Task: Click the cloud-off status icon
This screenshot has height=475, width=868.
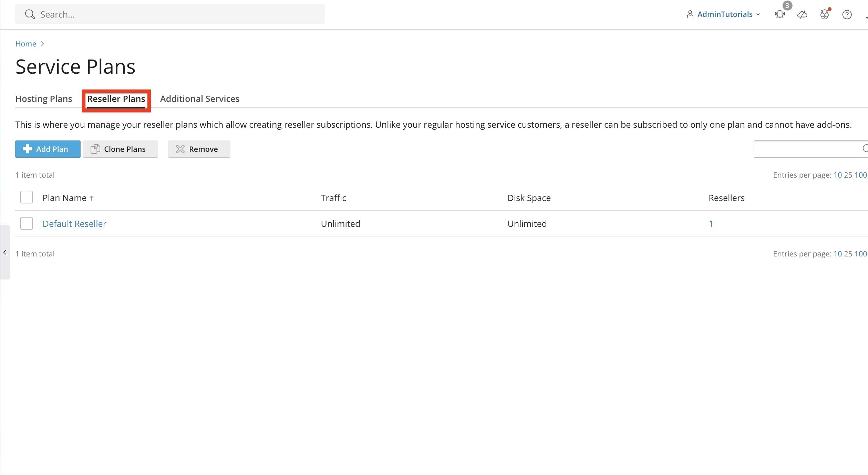Action: pos(802,14)
